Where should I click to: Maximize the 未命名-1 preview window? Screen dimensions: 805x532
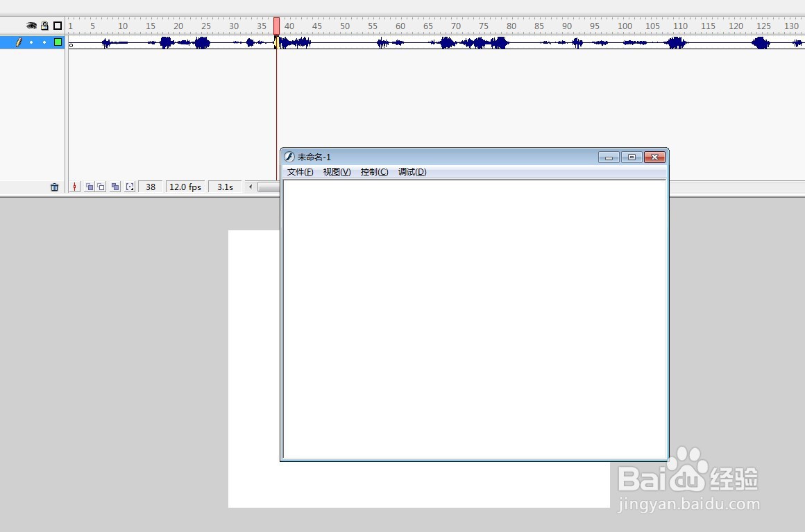[632, 157]
